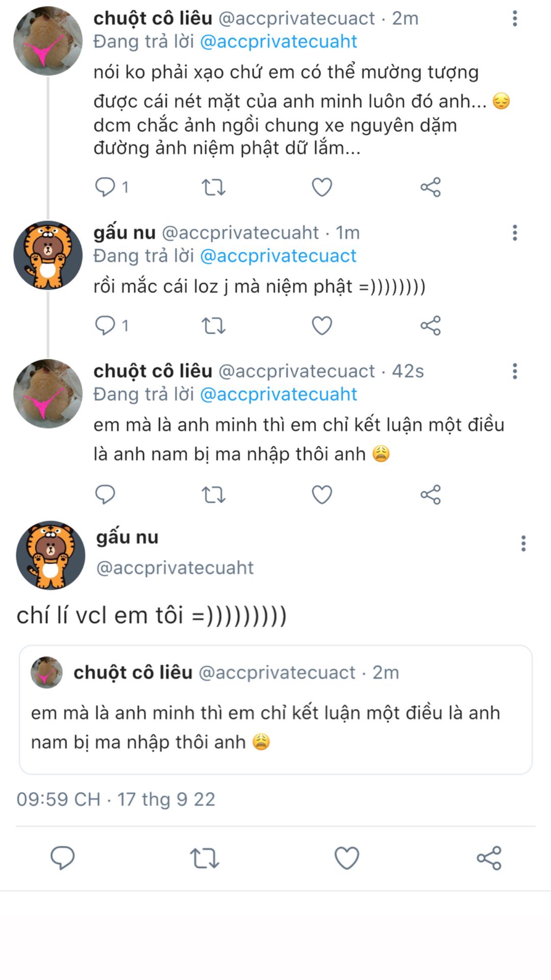Open more options on gấu nu 1m reply
The width and height of the screenshot is (551, 980).
point(515,233)
